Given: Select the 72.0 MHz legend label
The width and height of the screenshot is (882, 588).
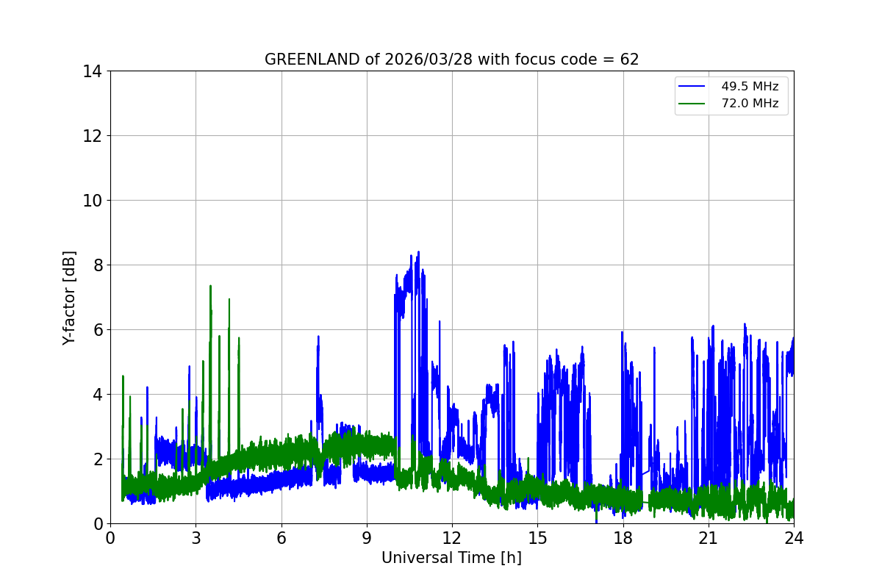Looking at the screenshot, I should click(x=750, y=104).
